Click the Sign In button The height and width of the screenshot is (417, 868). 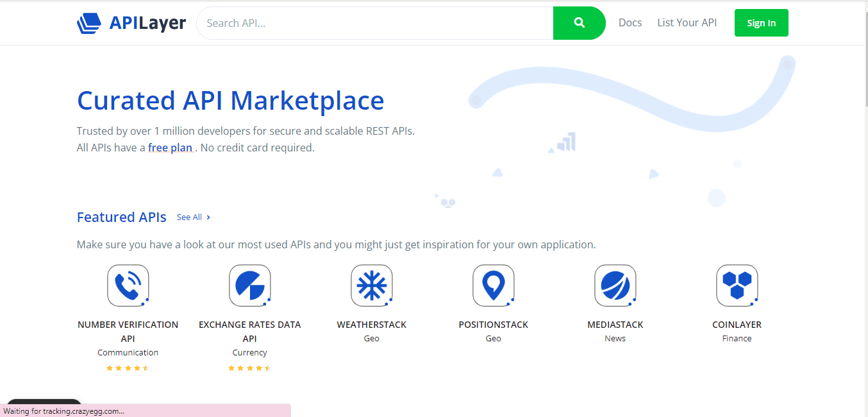click(761, 22)
